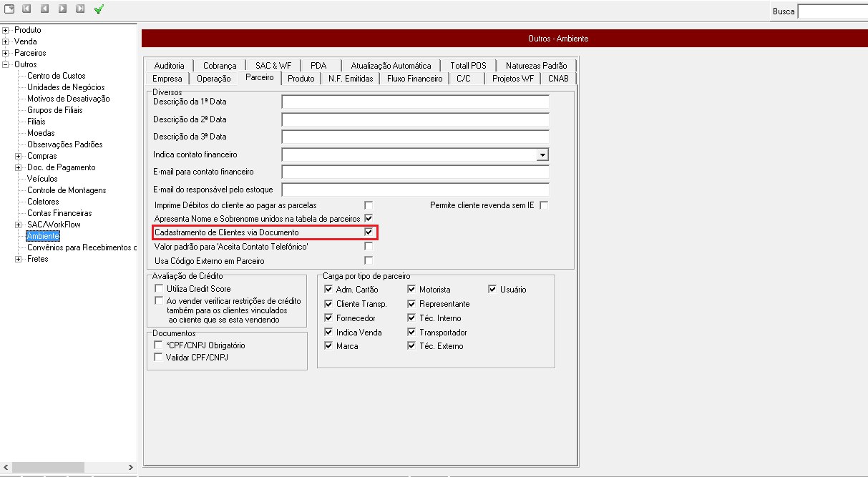Jump to last record with toolbar arrow
Image resolution: width=868 pixels, height=477 pixels.
click(x=80, y=9)
